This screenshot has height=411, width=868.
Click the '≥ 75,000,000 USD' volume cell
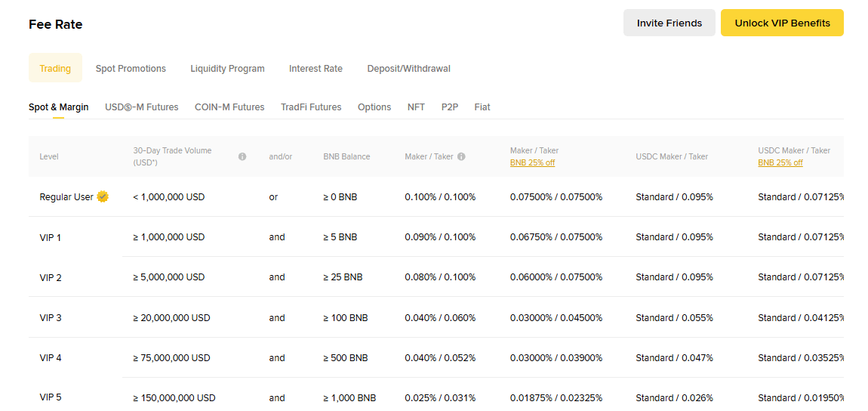(171, 358)
